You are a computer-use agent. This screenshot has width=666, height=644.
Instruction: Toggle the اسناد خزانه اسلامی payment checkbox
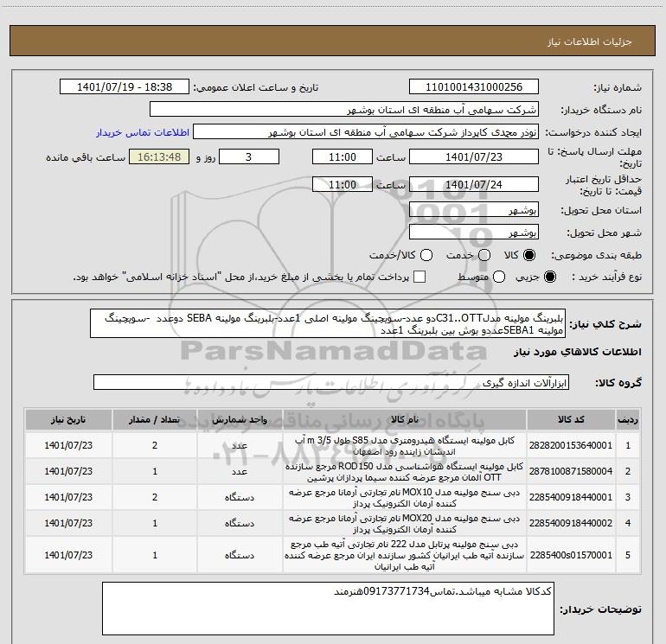[x=419, y=277]
